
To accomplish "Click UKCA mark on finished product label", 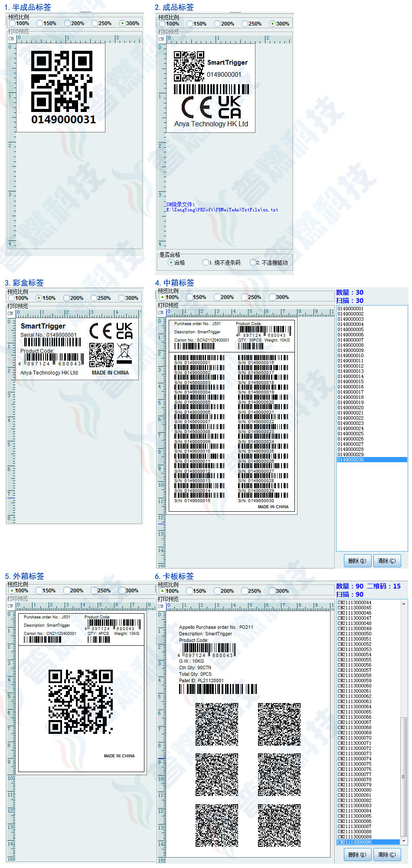I will [x=229, y=107].
